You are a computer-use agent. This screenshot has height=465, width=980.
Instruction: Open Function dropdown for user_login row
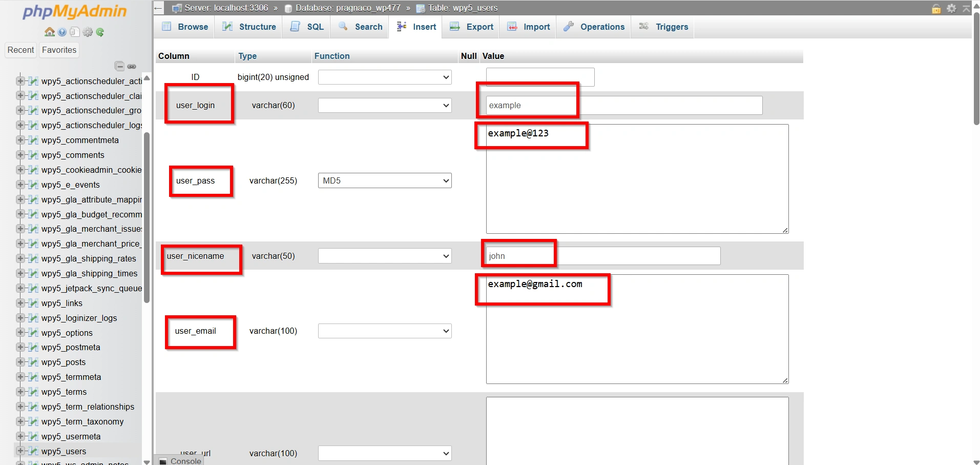pos(385,106)
